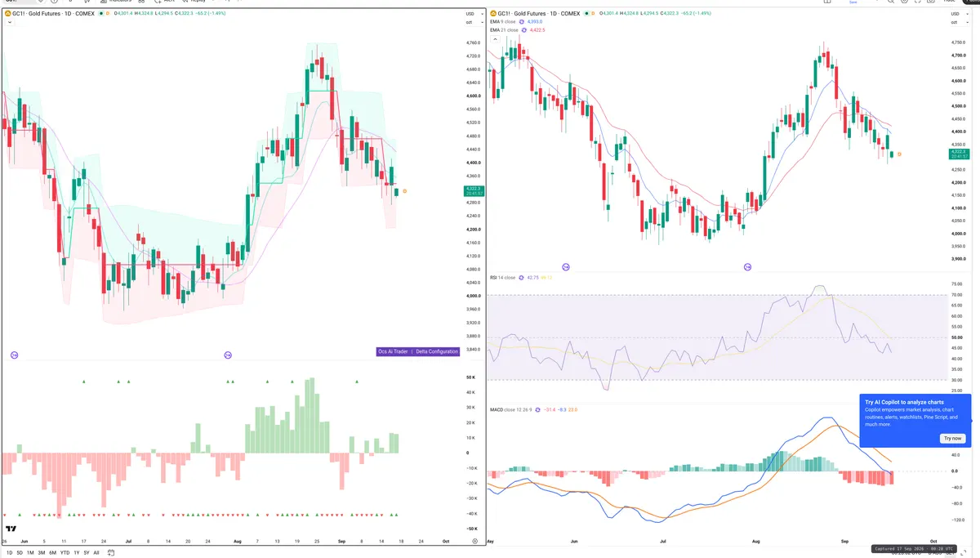This screenshot has width=980, height=558.
Task: Click 50 K label on delta indicator axis
Action: (x=471, y=378)
